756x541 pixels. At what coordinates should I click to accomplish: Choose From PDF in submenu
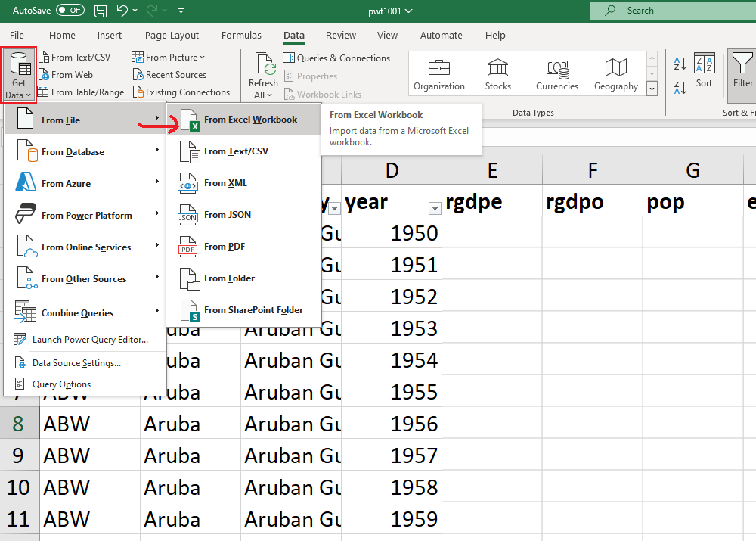click(x=225, y=247)
